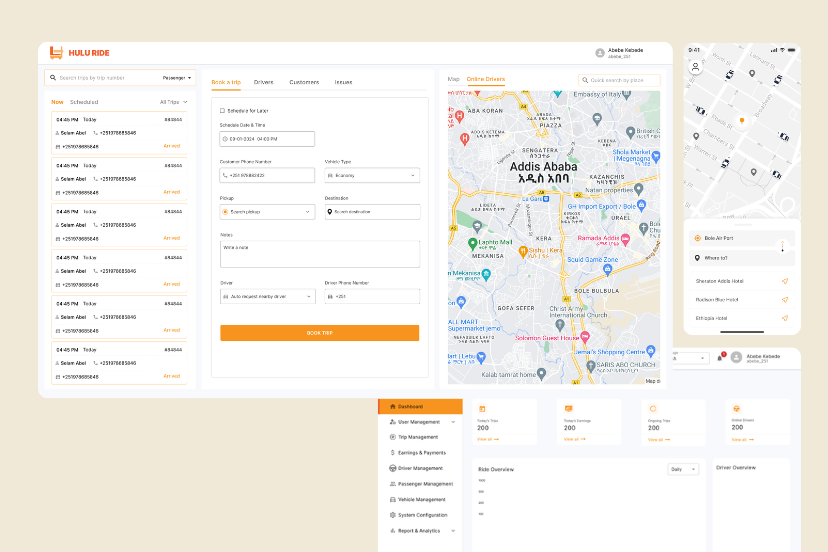The height and width of the screenshot is (552, 828).
Task: Switch to the Customers tab
Action: pos(304,82)
